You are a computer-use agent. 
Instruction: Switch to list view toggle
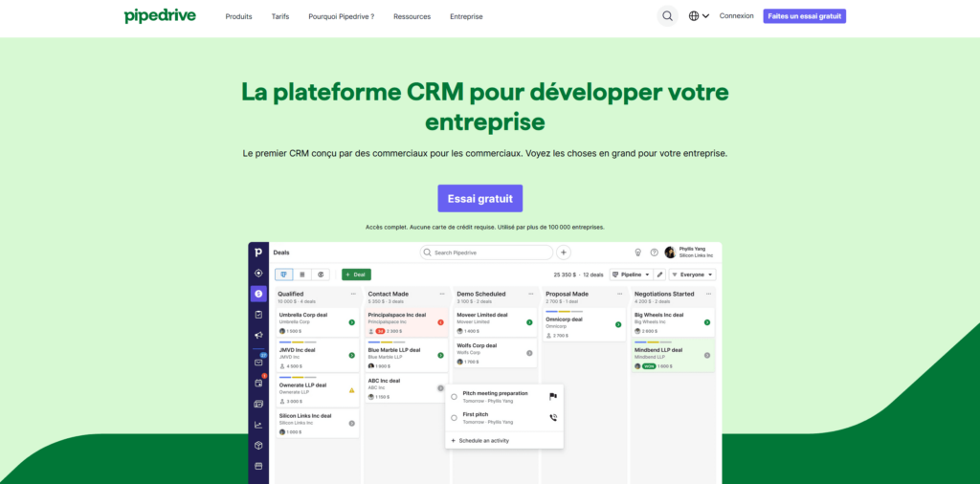pos(301,275)
